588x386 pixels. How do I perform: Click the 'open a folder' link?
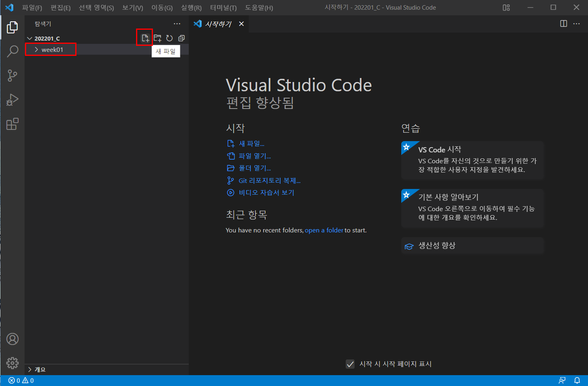click(324, 230)
